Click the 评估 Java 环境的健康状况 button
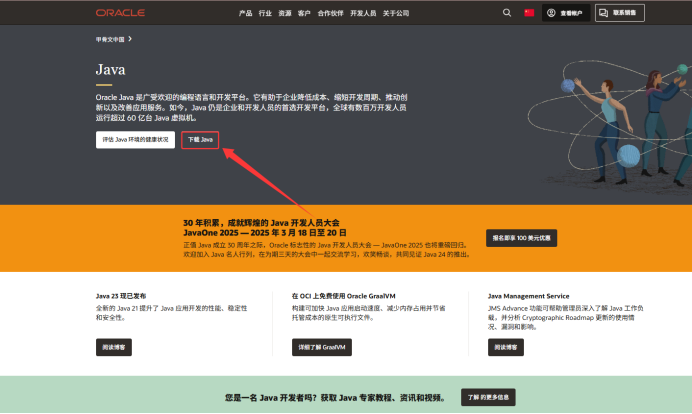 pos(135,139)
